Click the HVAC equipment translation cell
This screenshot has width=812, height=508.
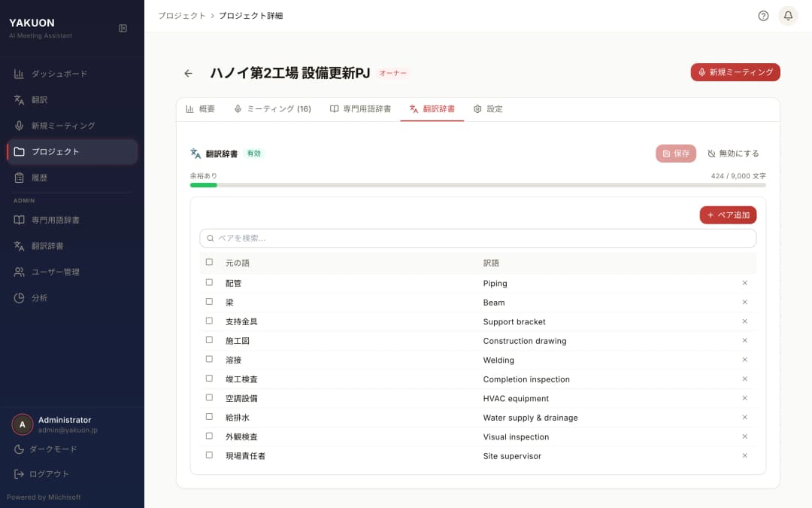[x=516, y=398]
